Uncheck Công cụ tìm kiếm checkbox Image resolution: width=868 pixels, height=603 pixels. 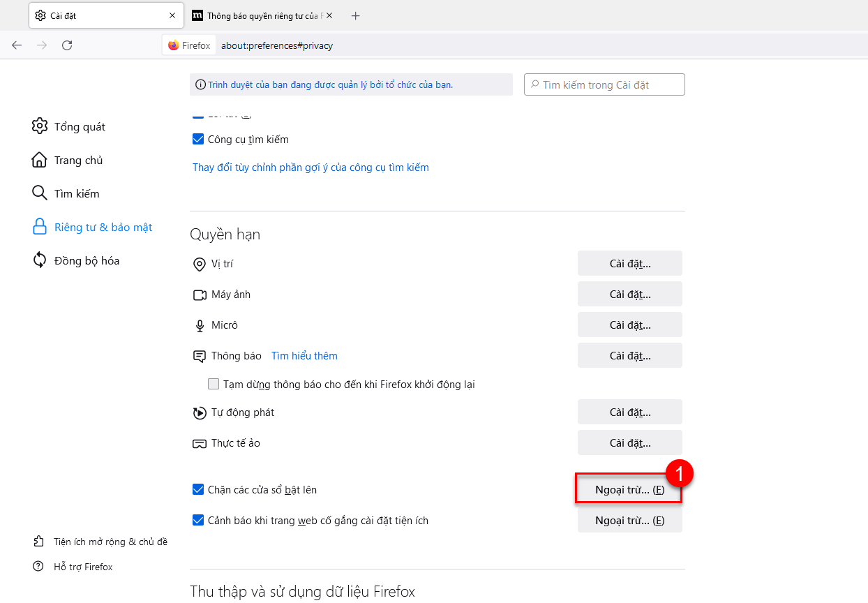(x=198, y=140)
